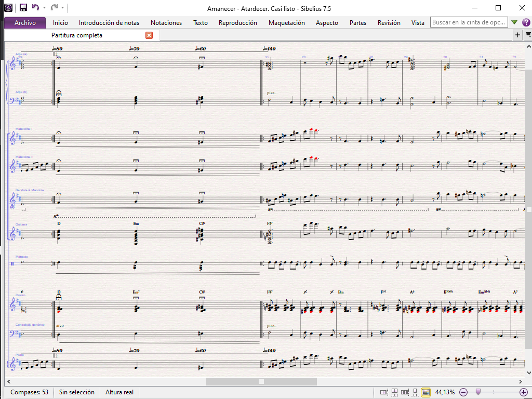Select the Partitura completa document tab
This screenshot has width=532, height=399.
(77, 35)
